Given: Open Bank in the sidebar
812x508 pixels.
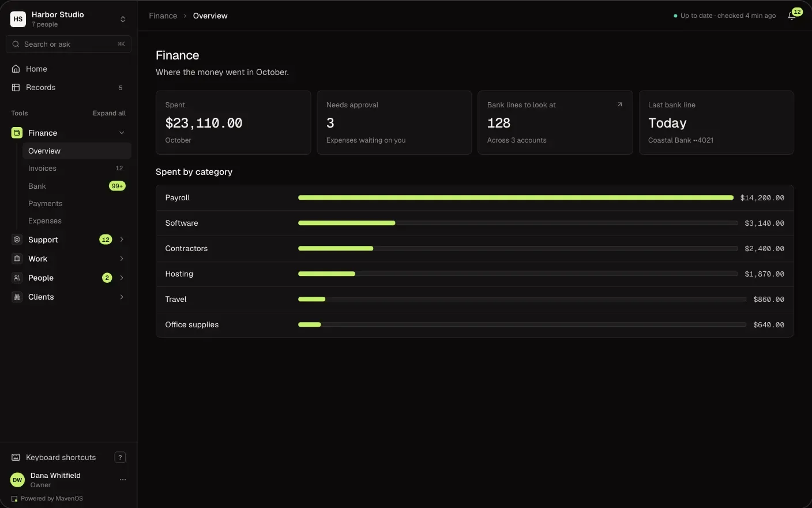Looking at the screenshot, I should tap(77, 186).
